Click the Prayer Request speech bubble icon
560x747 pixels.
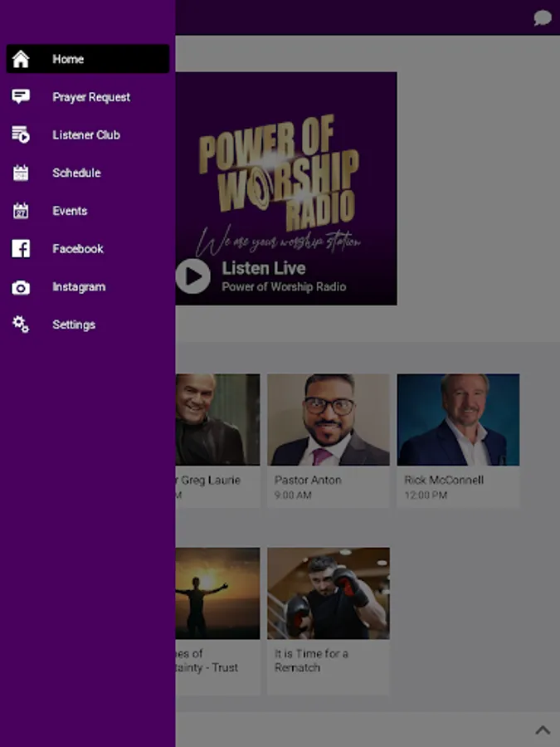tap(21, 97)
